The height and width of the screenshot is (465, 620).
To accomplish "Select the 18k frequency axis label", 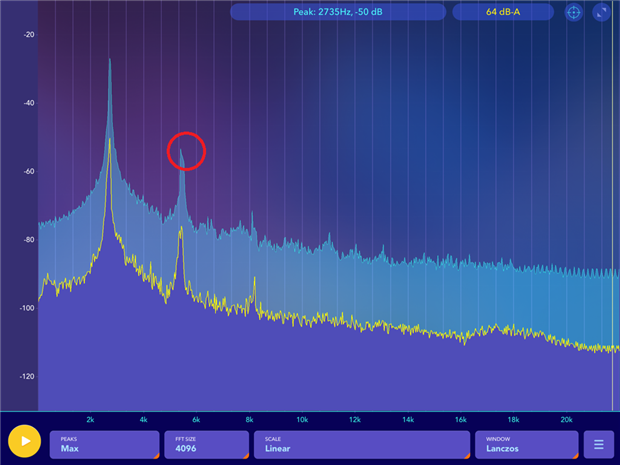I will pyautogui.click(x=513, y=420).
